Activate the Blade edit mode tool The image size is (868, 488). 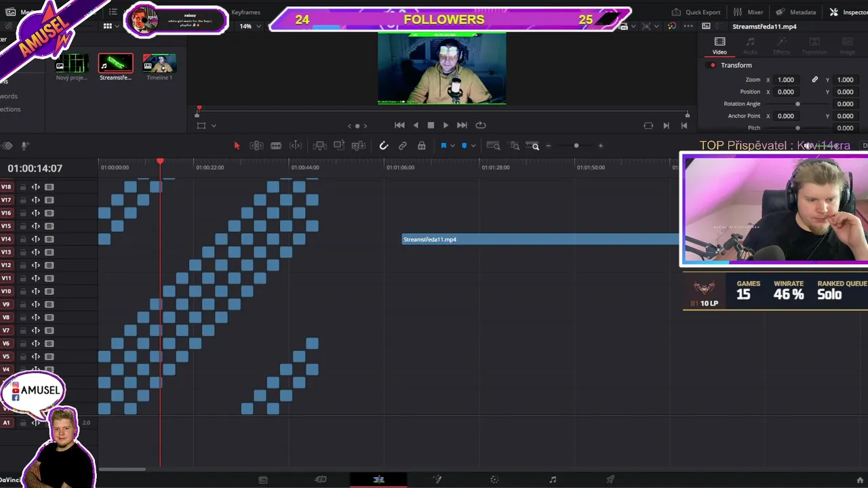pyautogui.click(x=276, y=146)
